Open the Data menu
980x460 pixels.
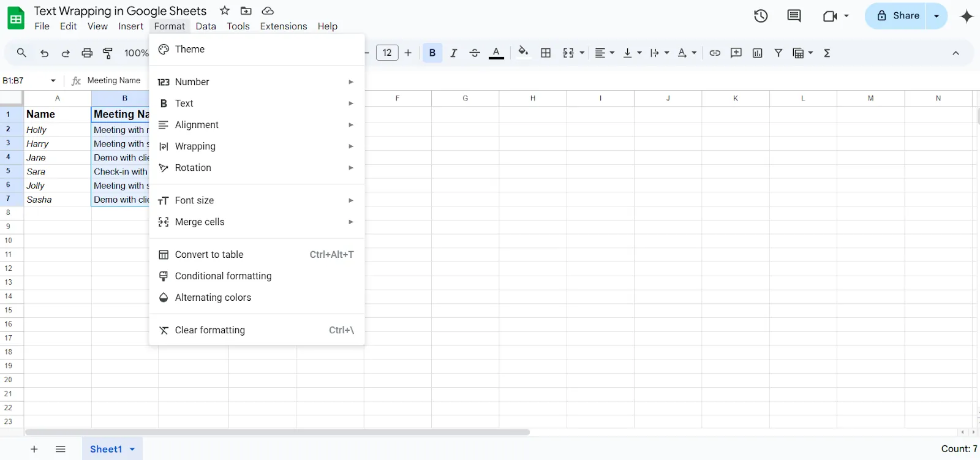pos(206,26)
